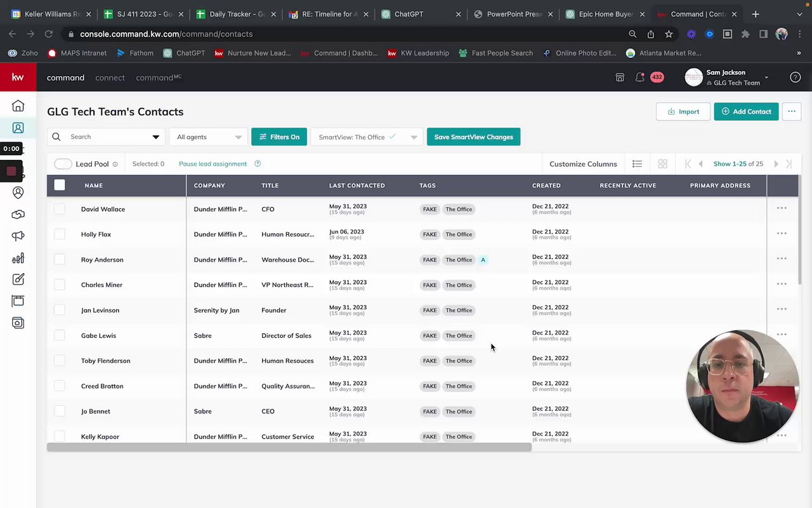
Task: Open the notifications bell icon
Action: (640, 77)
